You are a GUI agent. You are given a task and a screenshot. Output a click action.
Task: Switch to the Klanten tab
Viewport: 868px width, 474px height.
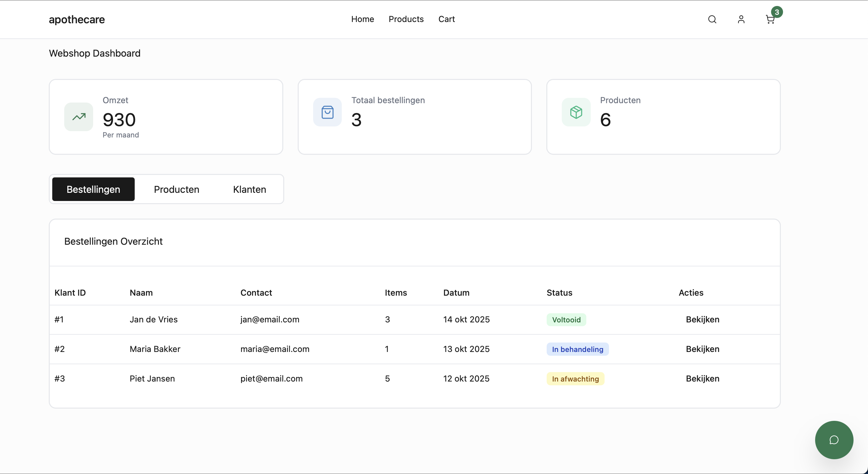tap(249, 189)
